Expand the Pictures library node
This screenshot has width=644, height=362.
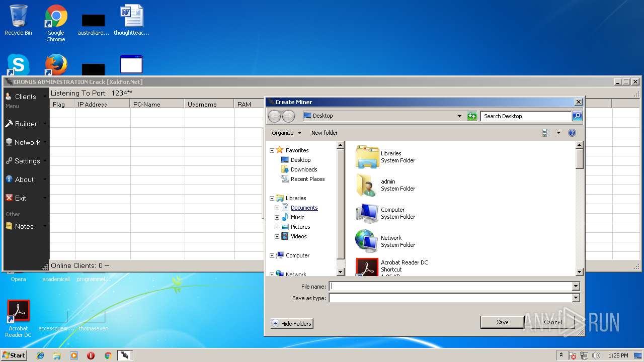(x=277, y=227)
